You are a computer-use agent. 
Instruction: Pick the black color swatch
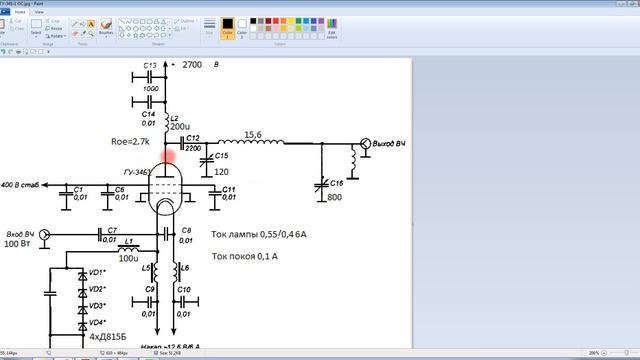pos(253,21)
